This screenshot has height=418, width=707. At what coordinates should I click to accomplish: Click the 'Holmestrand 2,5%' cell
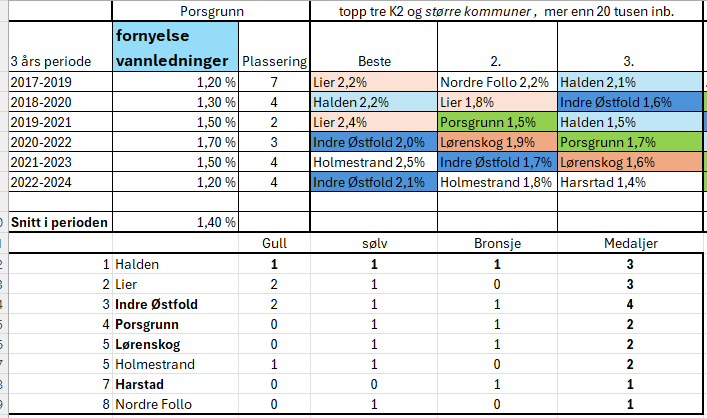click(x=373, y=162)
